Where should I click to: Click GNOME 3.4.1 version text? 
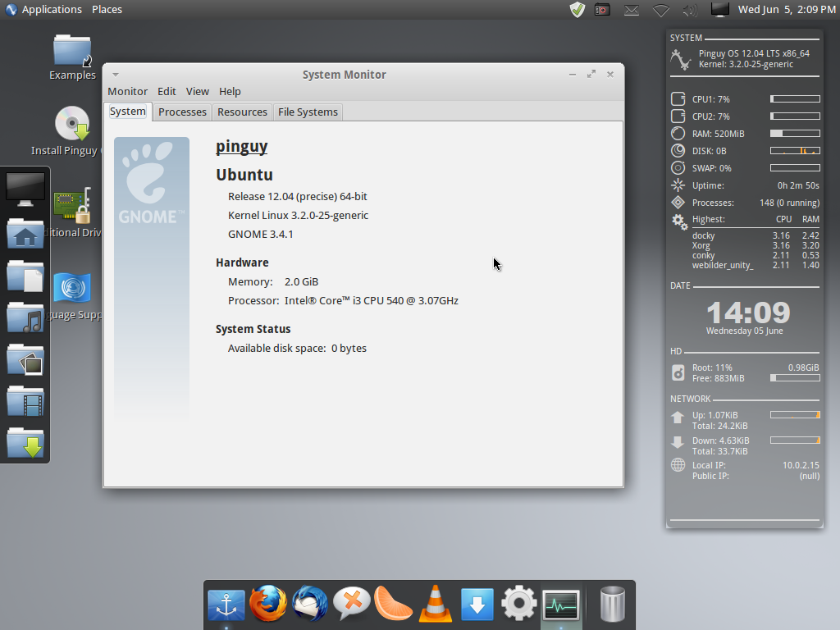point(260,234)
